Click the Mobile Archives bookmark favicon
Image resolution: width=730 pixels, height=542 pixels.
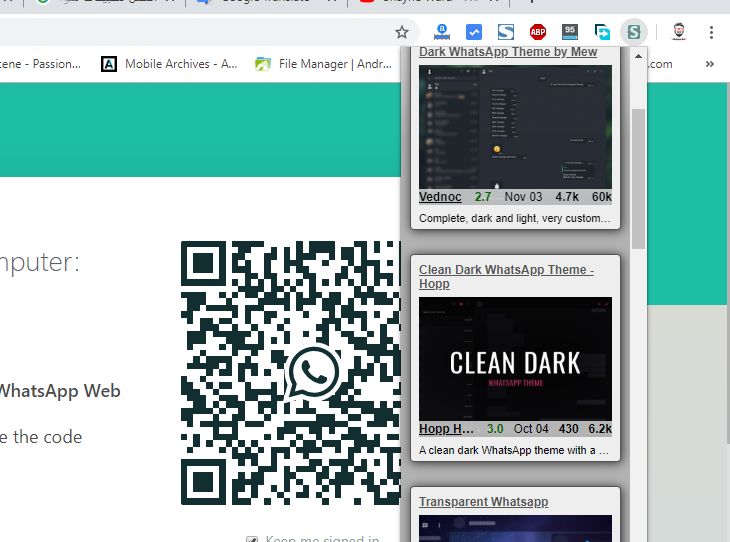tap(109, 64)
